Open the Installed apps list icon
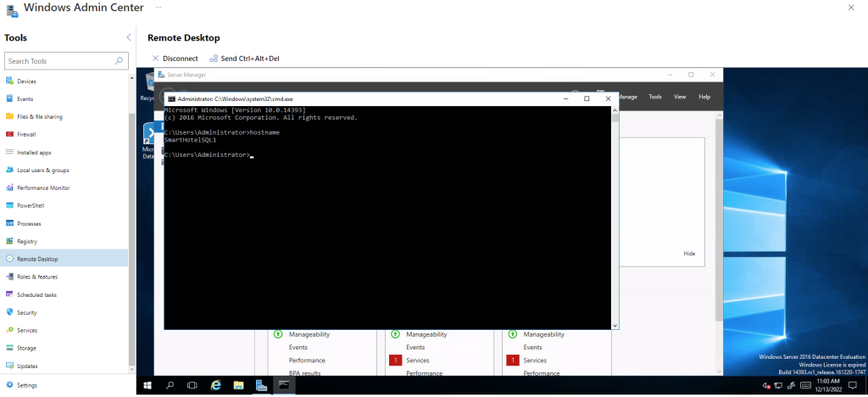868x397 pixels. click(x=9, y=152)
